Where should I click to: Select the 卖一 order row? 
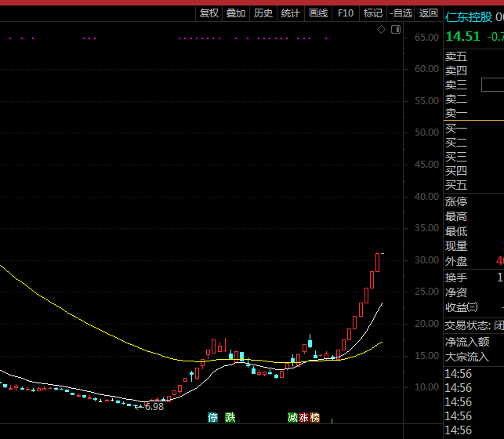tap(473, 113)
